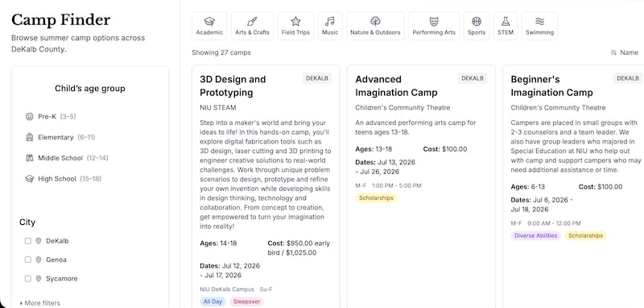Choose the Field Trips star category
The image size is (644, 308).
pyautogui.click(x=295, y=26)
